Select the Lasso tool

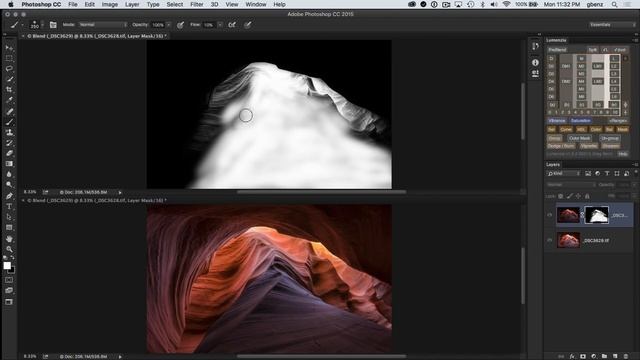(9, 69)
